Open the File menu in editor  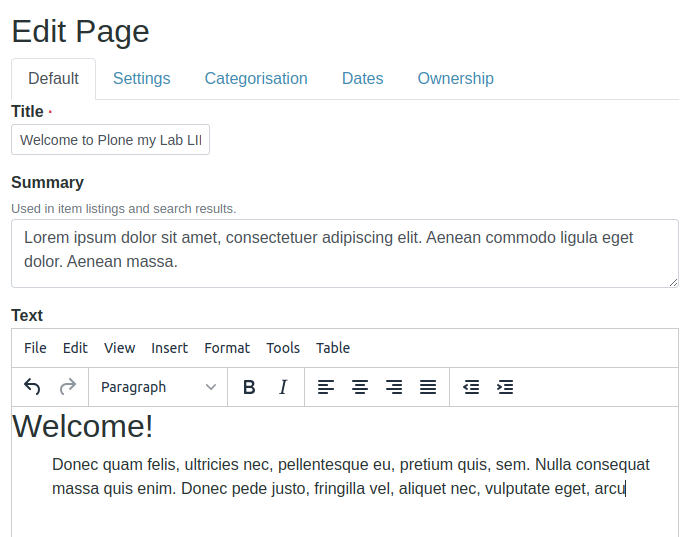[x=35, y=348]
